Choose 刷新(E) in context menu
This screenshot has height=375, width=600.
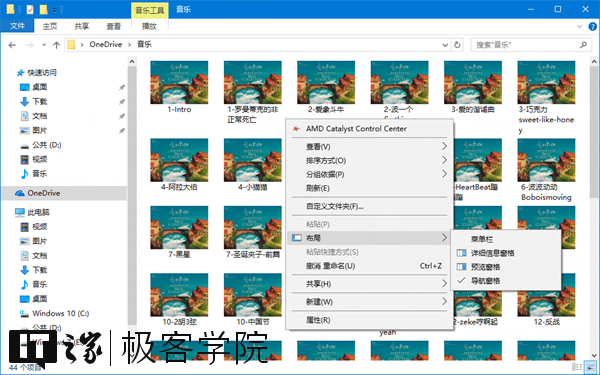(x=369, y=188)
